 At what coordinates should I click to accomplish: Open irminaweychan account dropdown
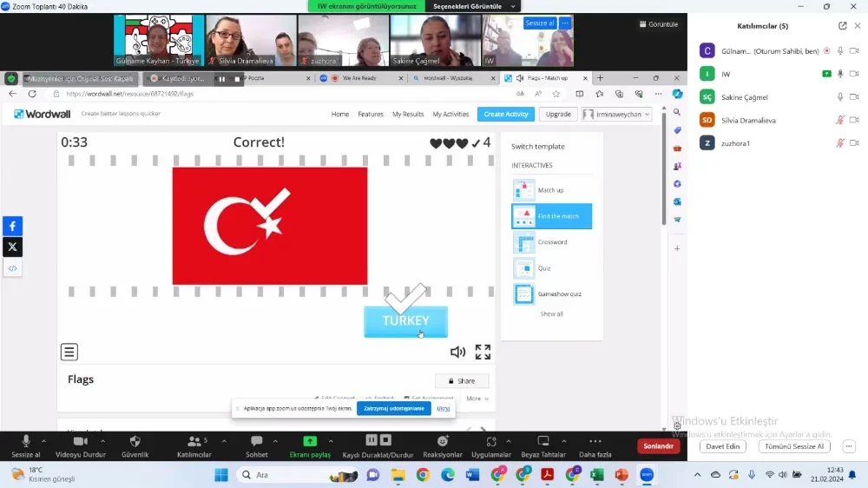616,114
